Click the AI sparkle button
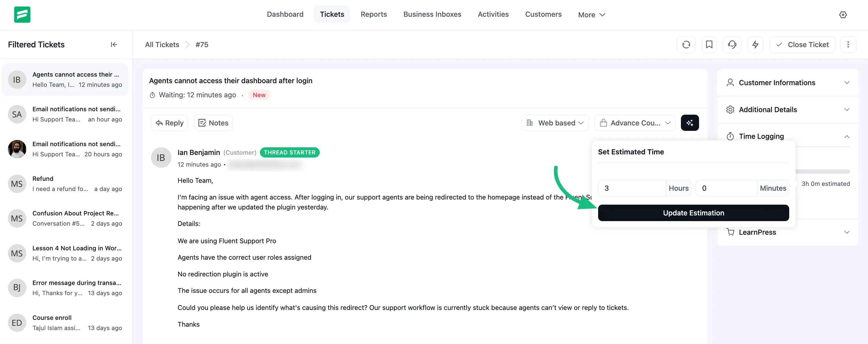The image size is (868, 344). 689,123
